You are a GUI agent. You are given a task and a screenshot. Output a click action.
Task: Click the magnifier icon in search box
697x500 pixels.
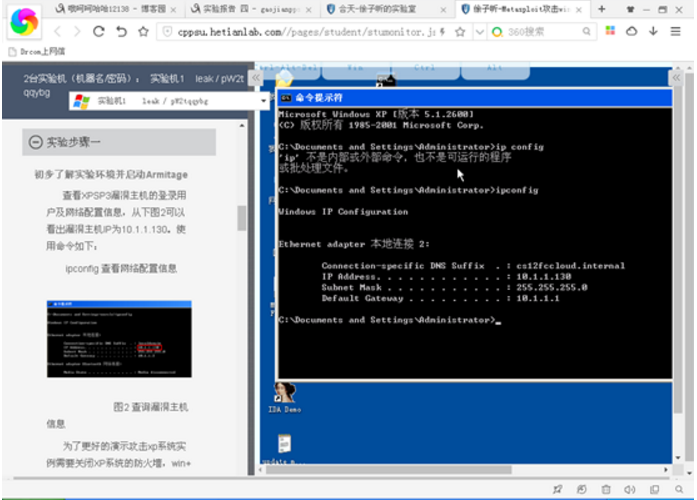click(x=586, y=32)
